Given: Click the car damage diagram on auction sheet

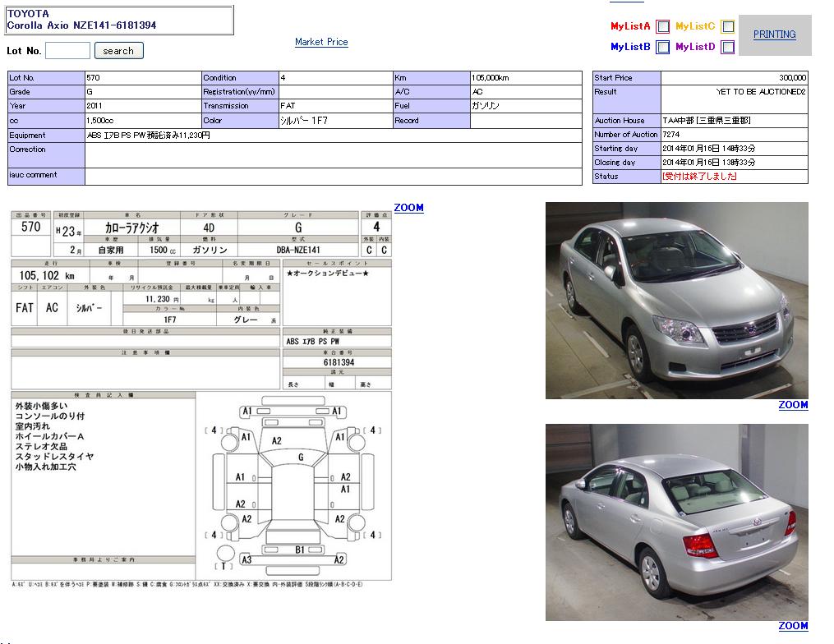Looking at the screenshot, I should [x=294, y=486].
